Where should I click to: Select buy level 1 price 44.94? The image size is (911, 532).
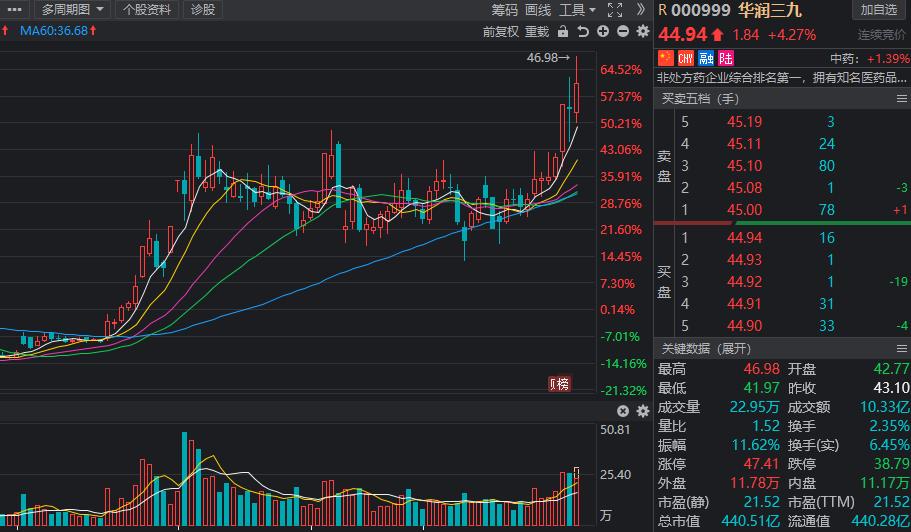(x=744, y=238)
